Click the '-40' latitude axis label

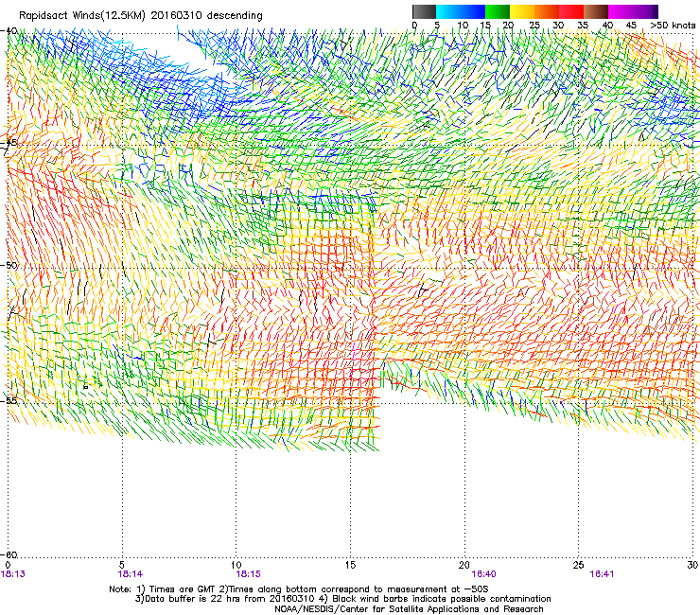(9, 31)
